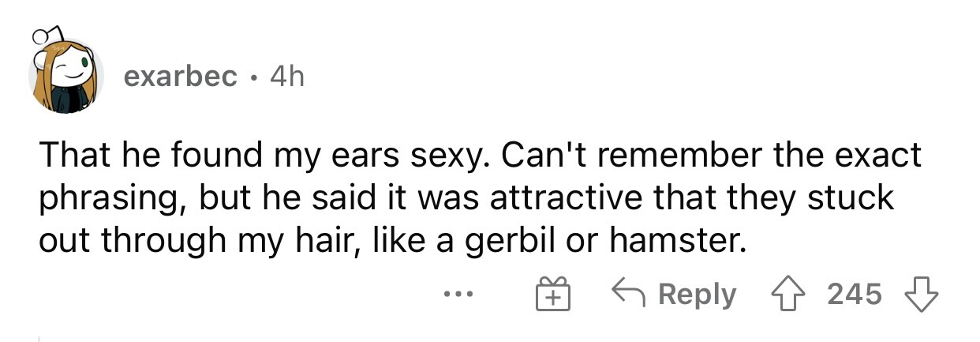
Task: Click the word "stuck" in the comment
Action: (x=855, y=197)
